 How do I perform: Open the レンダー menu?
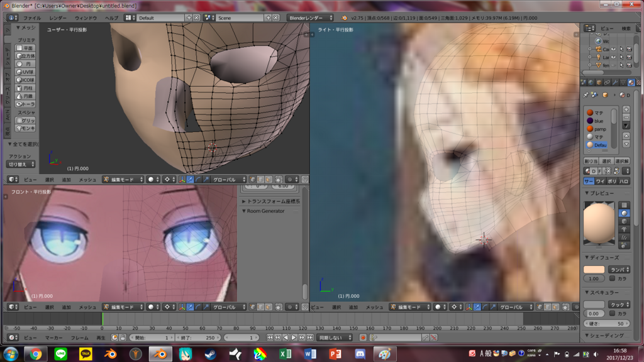pyautogui.click(x=58, y=18)
